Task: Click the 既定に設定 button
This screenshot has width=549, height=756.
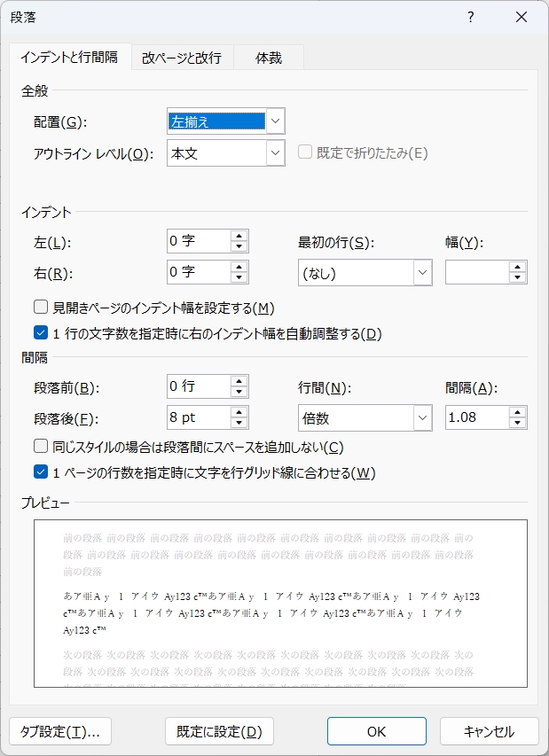Action: tap(219, 731)
